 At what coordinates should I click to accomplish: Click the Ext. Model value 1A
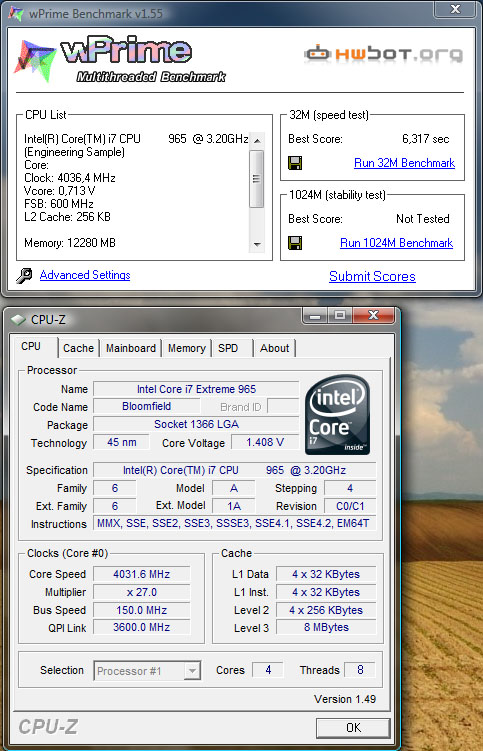[233, 506]
